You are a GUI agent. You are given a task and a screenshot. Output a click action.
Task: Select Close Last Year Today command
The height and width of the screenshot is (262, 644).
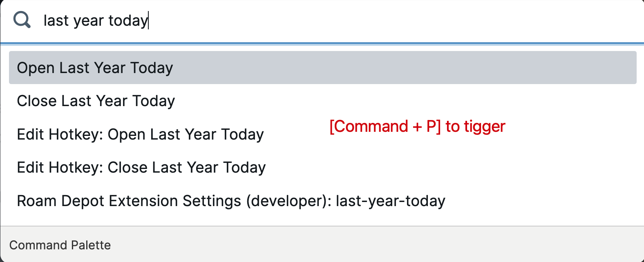[x=96, y=101]
